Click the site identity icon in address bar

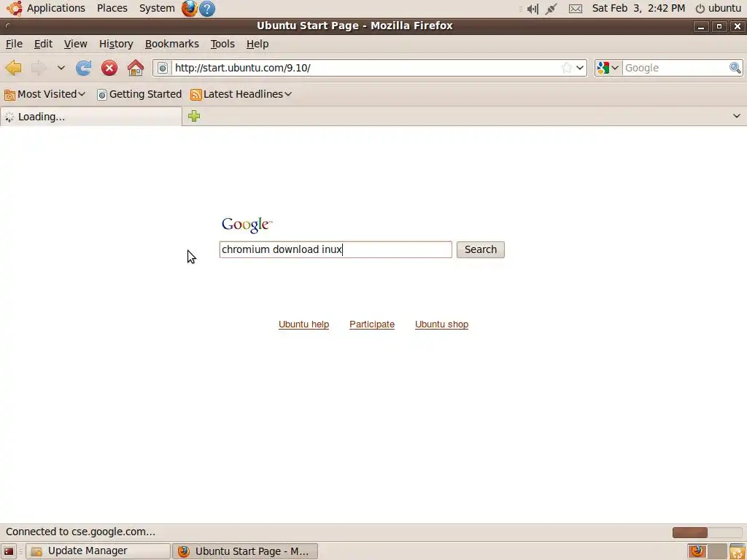[163, 68]
